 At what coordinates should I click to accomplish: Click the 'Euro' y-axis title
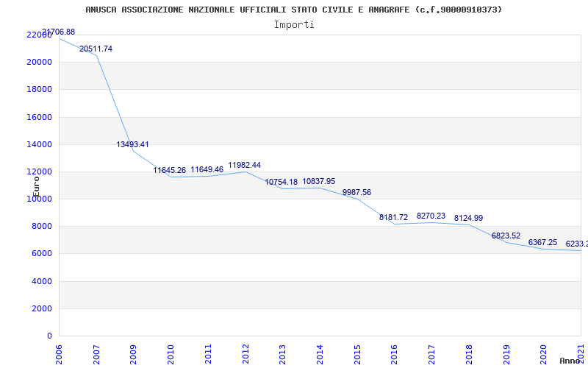[36, 185]
